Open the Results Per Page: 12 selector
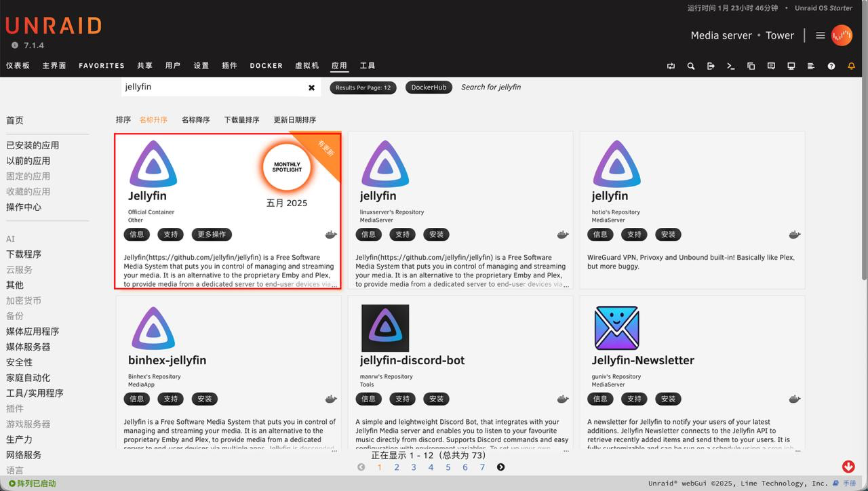868x491 pixels. pyautogui.click(x=363, y=87)
